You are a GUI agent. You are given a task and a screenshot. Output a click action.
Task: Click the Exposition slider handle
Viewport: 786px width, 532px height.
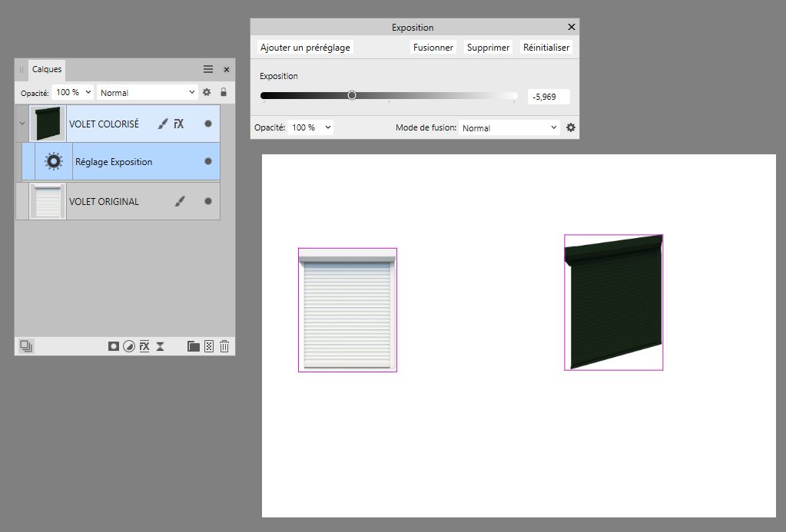point(352,95)
